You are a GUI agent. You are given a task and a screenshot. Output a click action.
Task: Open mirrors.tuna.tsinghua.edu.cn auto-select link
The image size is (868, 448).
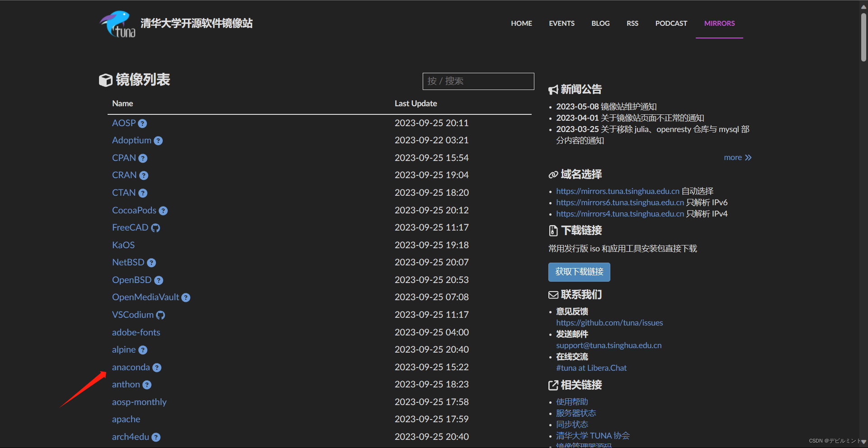(x=618, y=191)
